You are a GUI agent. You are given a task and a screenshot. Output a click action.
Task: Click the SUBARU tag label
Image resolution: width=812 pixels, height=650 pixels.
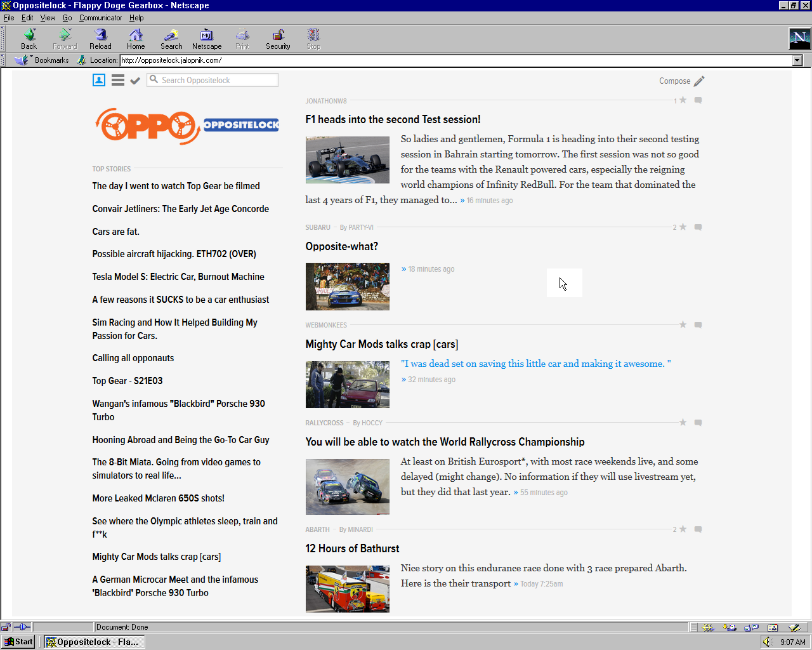[318, 227]
